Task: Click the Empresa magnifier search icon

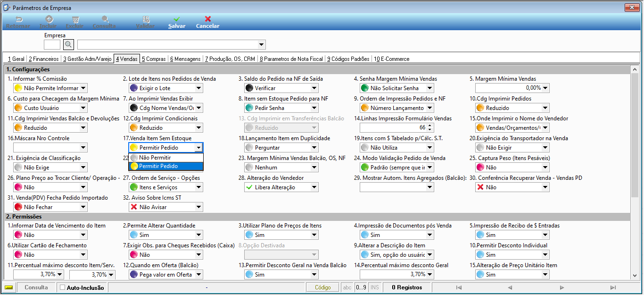Action: click(69, 45)
